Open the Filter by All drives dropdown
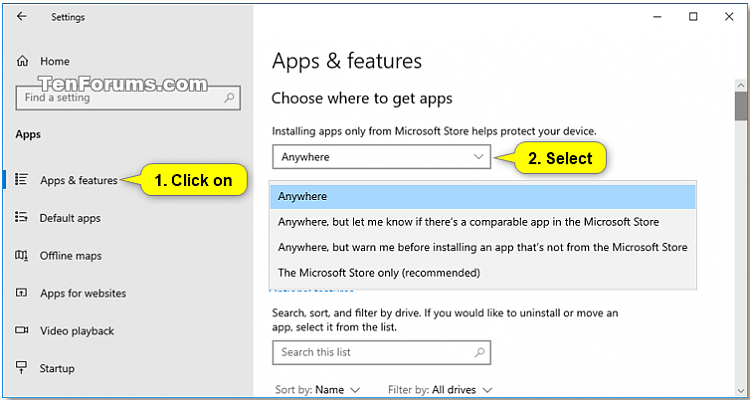The image size is (750, 400). 440,389
